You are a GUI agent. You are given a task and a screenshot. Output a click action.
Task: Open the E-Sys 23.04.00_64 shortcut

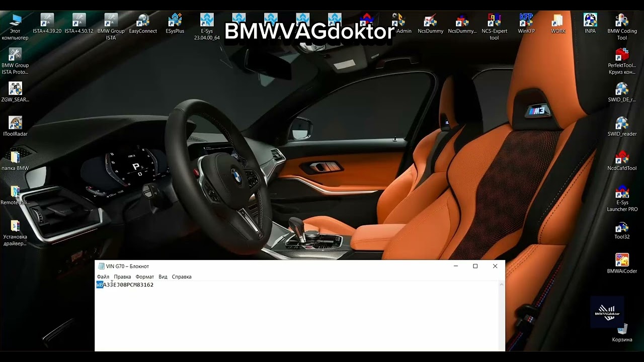(x=207, y=27)
